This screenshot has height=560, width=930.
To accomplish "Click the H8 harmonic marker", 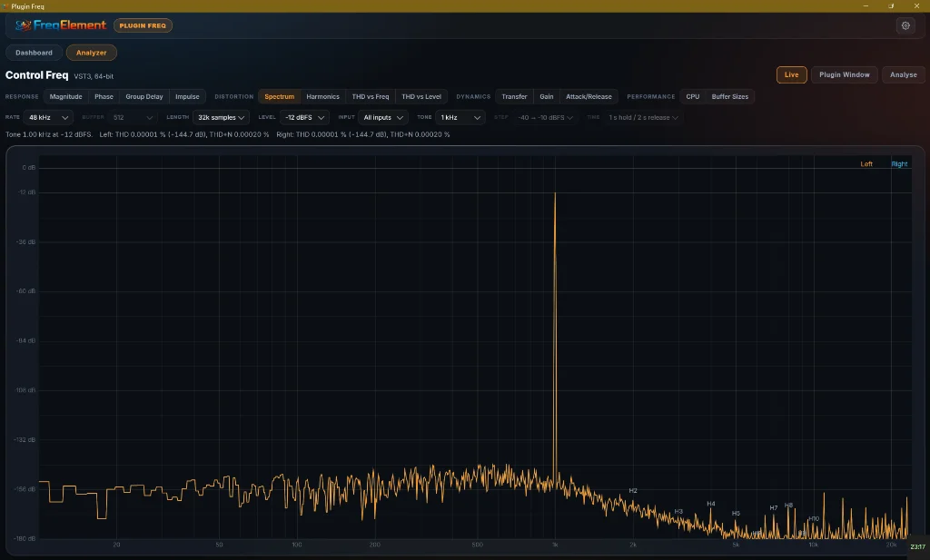I will [788, 506].
